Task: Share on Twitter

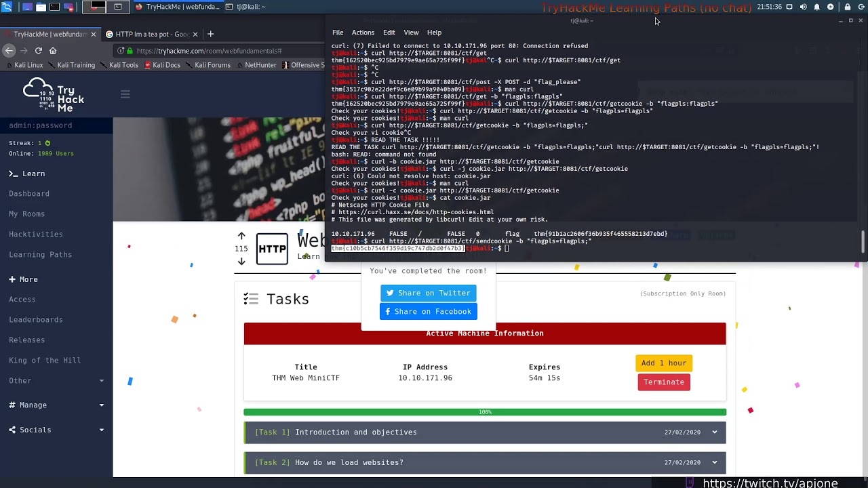Action: tap(429, 293)
